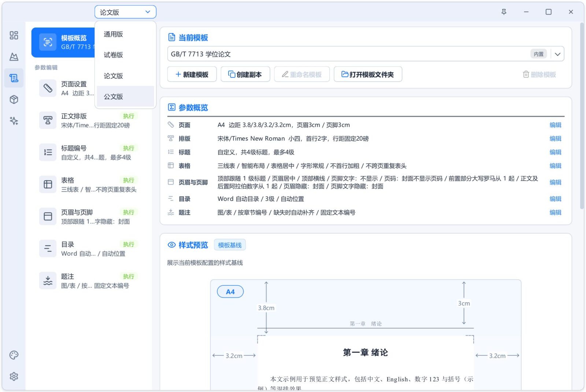This screenshot has height=392, width=586.
Task: Click 编辑 link for the 题注 row
Action: click(555, 212)
